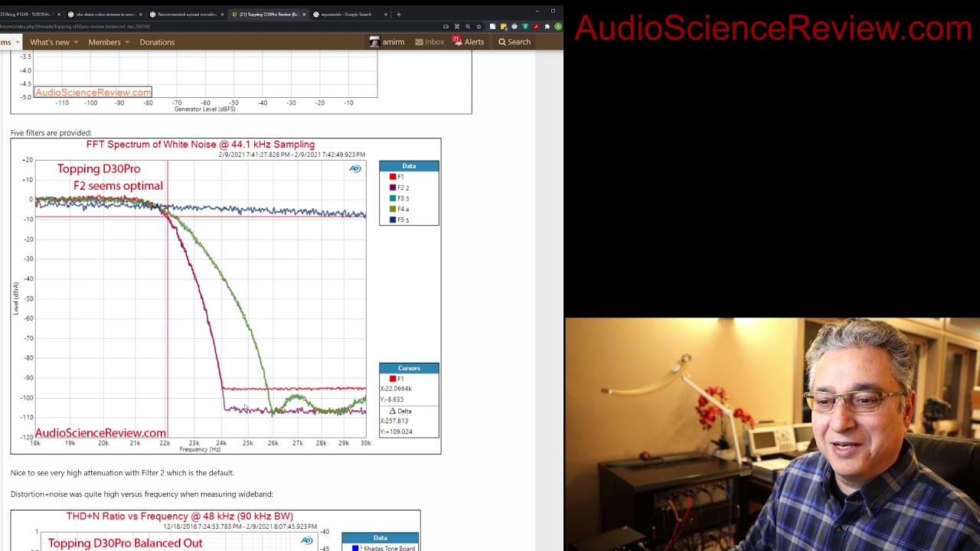Click the 'Five filters are provided:' text
This screenshot has width=980, height=551.
[x=51, y=133]
